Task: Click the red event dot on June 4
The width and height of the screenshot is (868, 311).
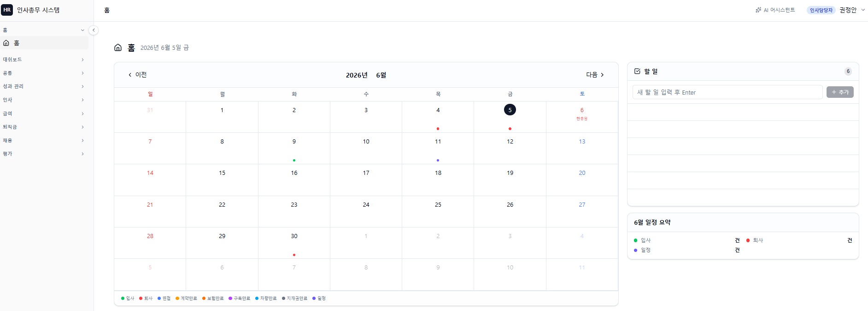Action: [438, 129]
